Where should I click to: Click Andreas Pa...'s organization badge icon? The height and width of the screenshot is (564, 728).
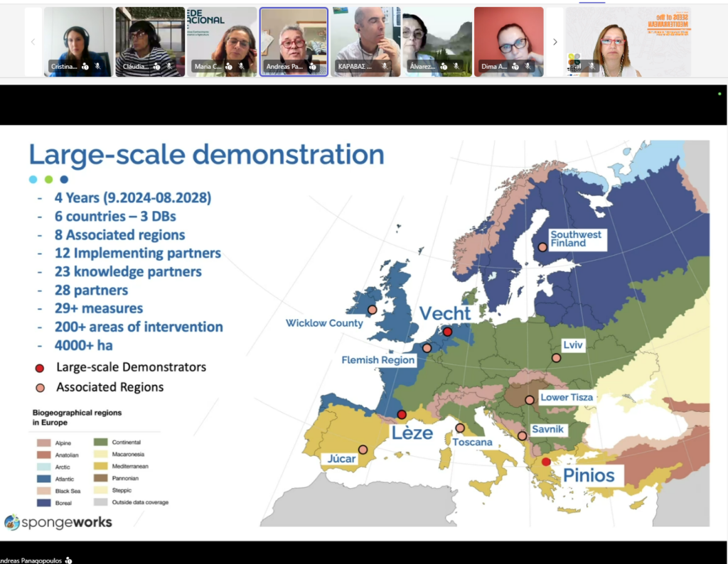314,66
